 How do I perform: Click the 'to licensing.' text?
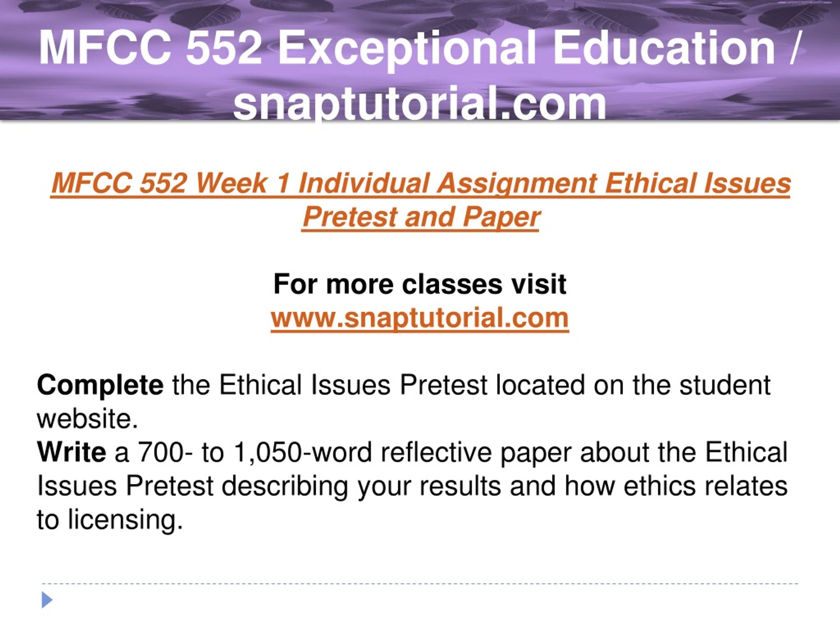pos(110,520)
